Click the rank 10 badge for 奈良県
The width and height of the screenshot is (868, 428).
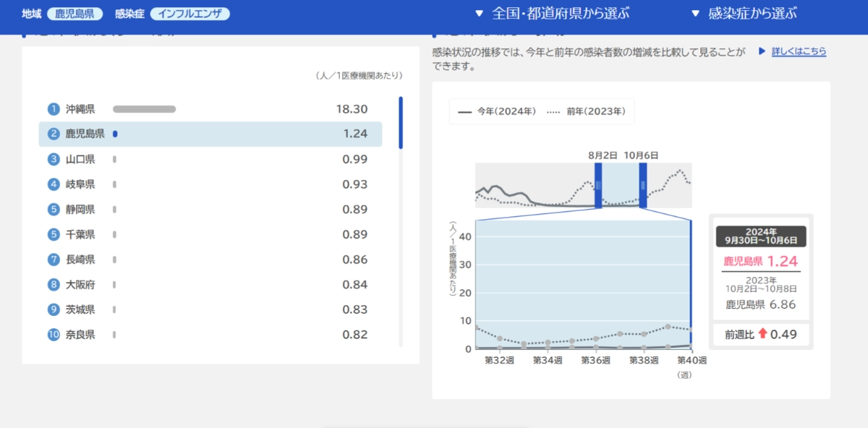(54, 335)
